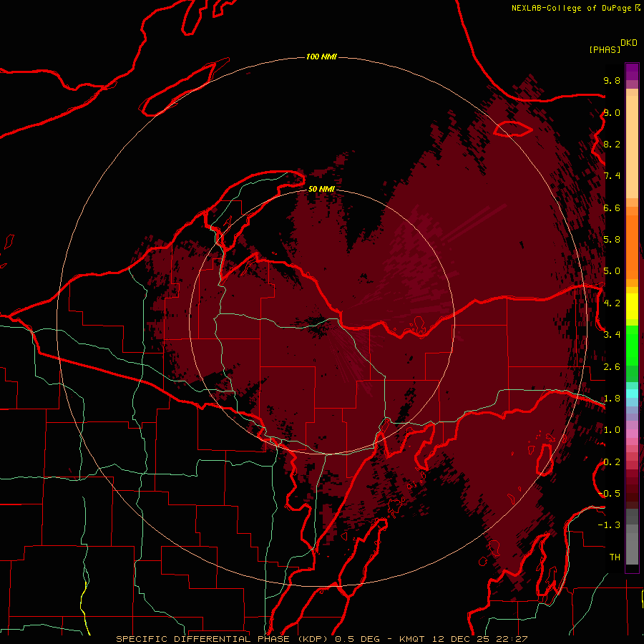
Task: Click the 2.6 legend value
Action: pos(612,367)
